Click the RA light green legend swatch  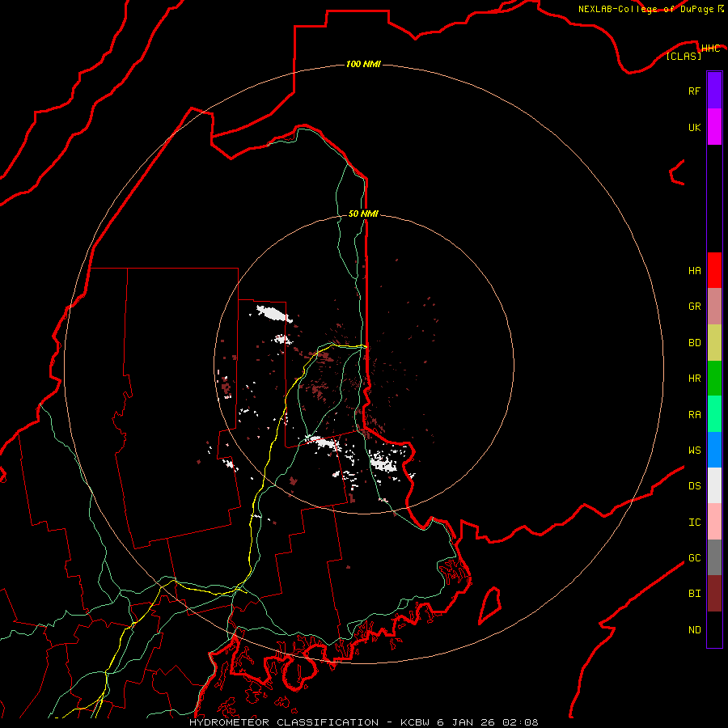(x=714, y=414)
